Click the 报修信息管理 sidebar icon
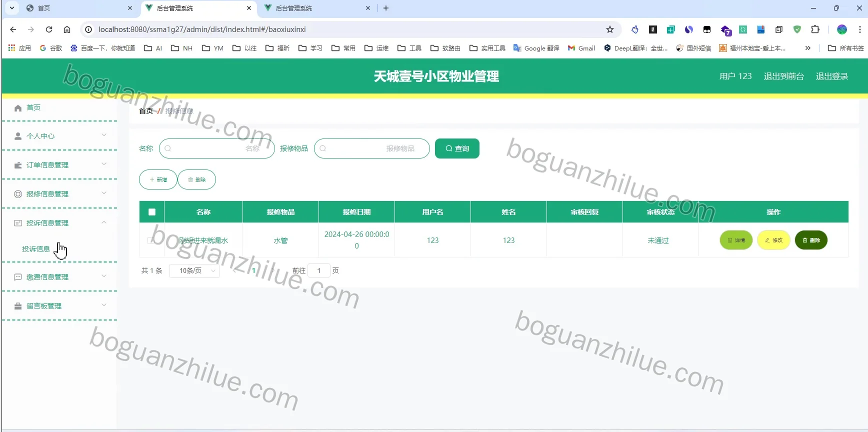The height and width of the screenshot is (432, 868). pyautogui.click(x=18, y=194)
